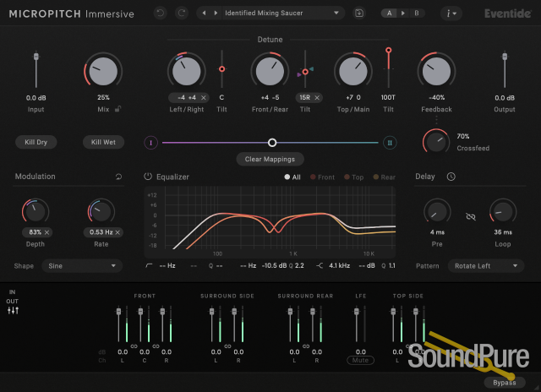The image size is (541, 392).
Task: Click the Delay tempo sync clock icon
Action: (451, 177)
